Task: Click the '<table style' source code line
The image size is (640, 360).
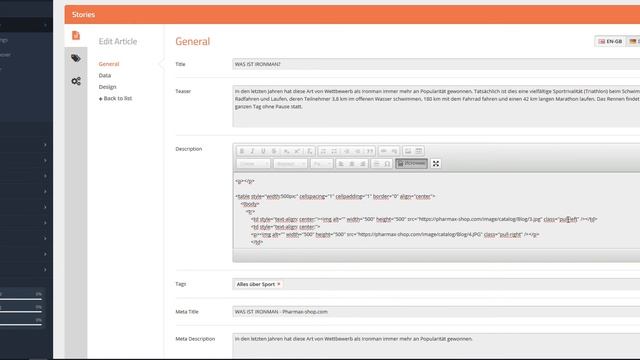Action: [335, 196]
